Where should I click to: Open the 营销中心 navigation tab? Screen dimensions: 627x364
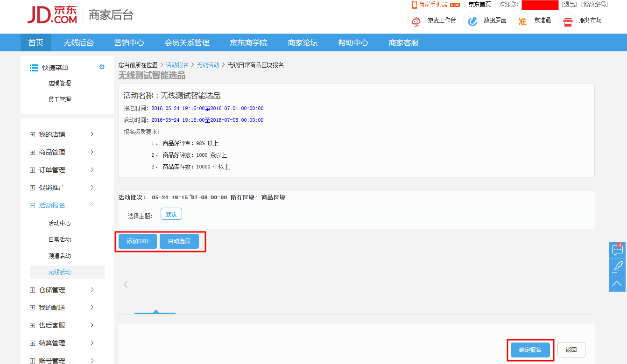point(129,43)
